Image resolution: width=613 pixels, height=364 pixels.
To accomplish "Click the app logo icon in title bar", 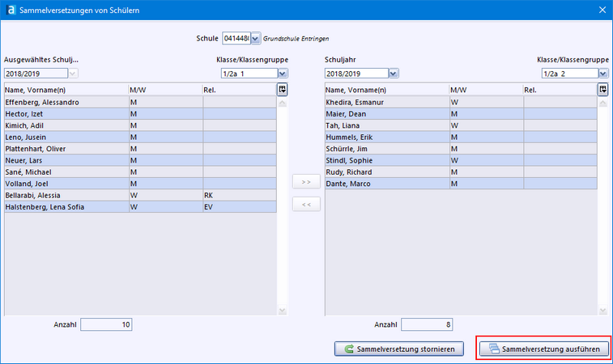I will (10, 10).
